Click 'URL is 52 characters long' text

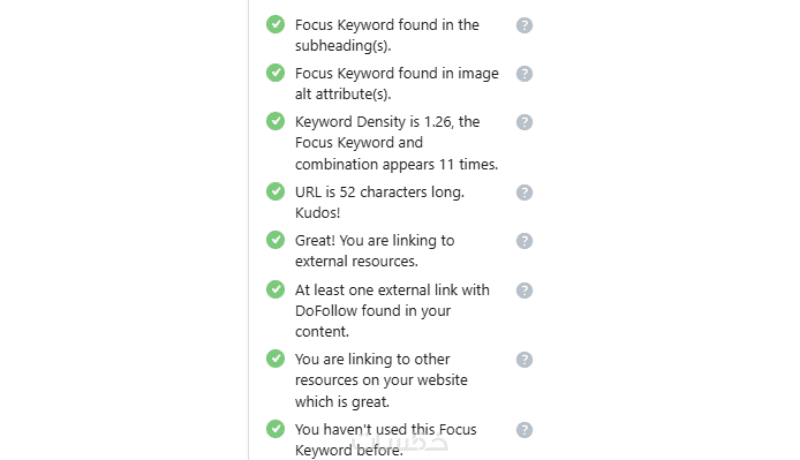pos(380,192)
